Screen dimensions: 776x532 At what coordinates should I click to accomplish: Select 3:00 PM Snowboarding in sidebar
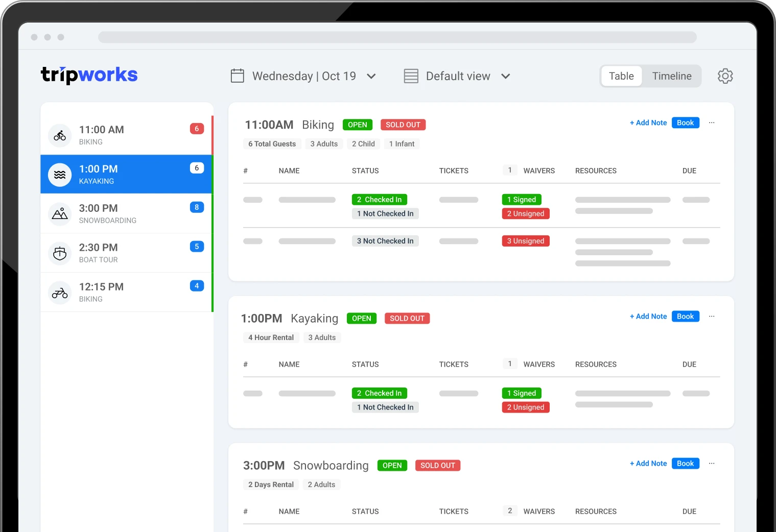(126, 214)
